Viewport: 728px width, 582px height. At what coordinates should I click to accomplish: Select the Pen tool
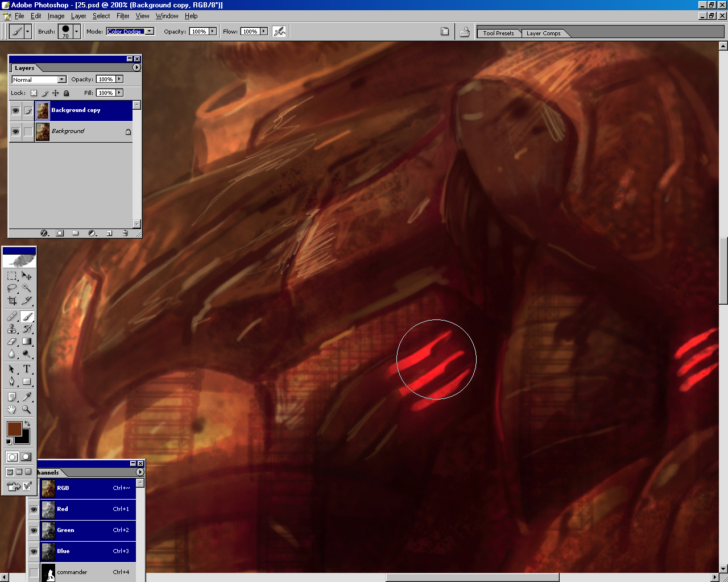click(12, 382)
